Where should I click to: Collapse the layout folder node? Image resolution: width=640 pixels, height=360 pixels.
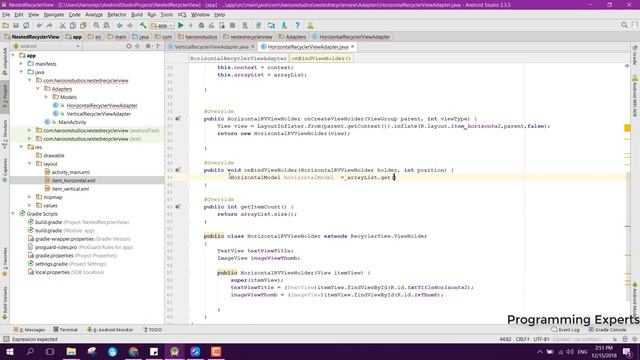click(x=30, y=164)
